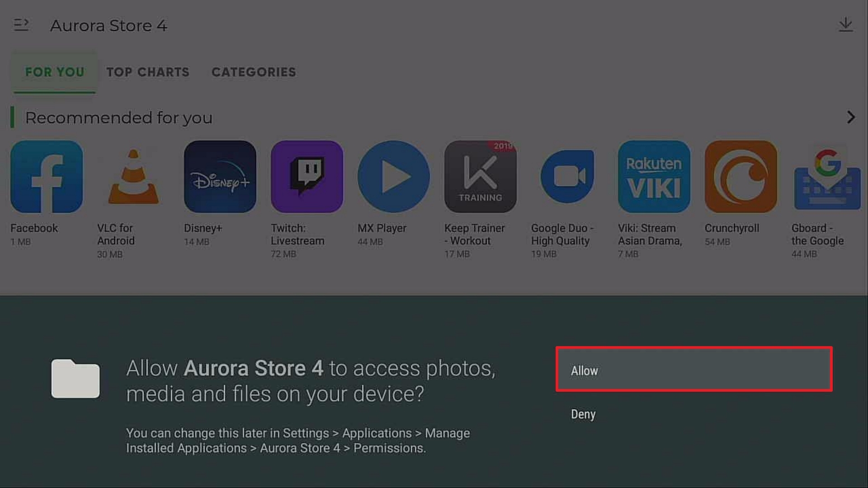Click the 30 MB size under VLC
868x488 pixels.
click(x=110, y=254)
